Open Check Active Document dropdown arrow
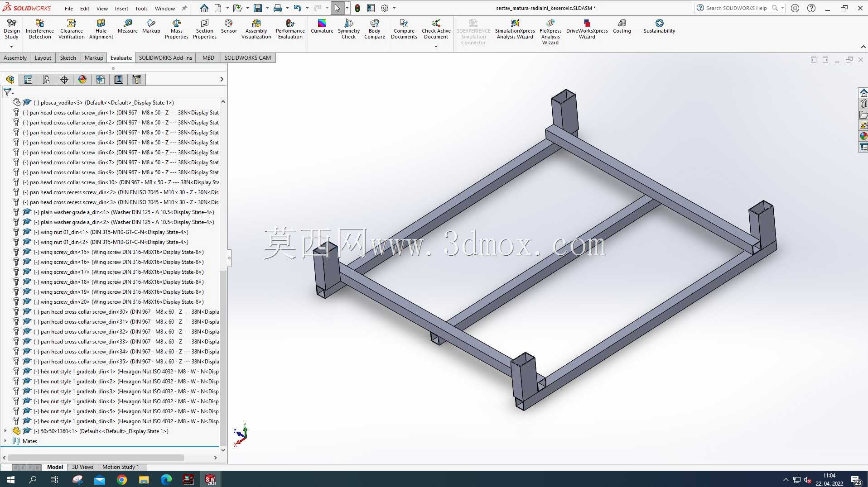868x487 pixels. click(436, 47)
